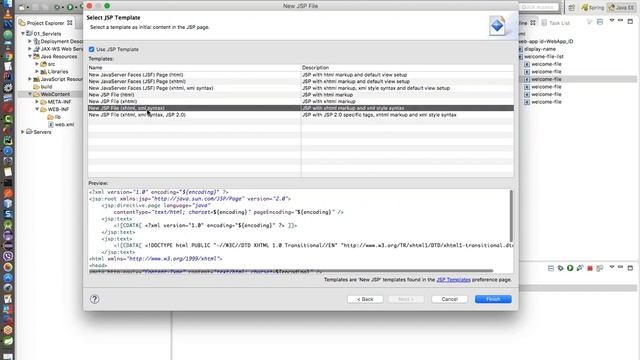The image size is (640, 360).
Task: Start the server with green play icon
Action: (570, 268)
